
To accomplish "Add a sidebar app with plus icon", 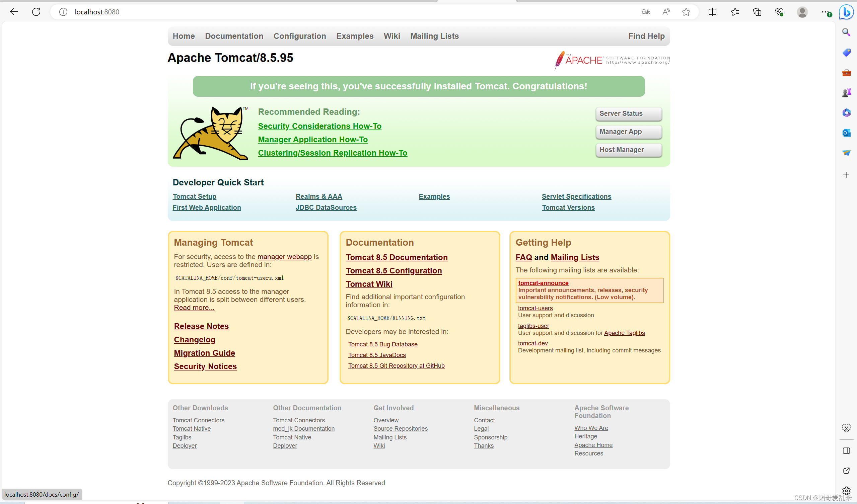I will point(846,175).
